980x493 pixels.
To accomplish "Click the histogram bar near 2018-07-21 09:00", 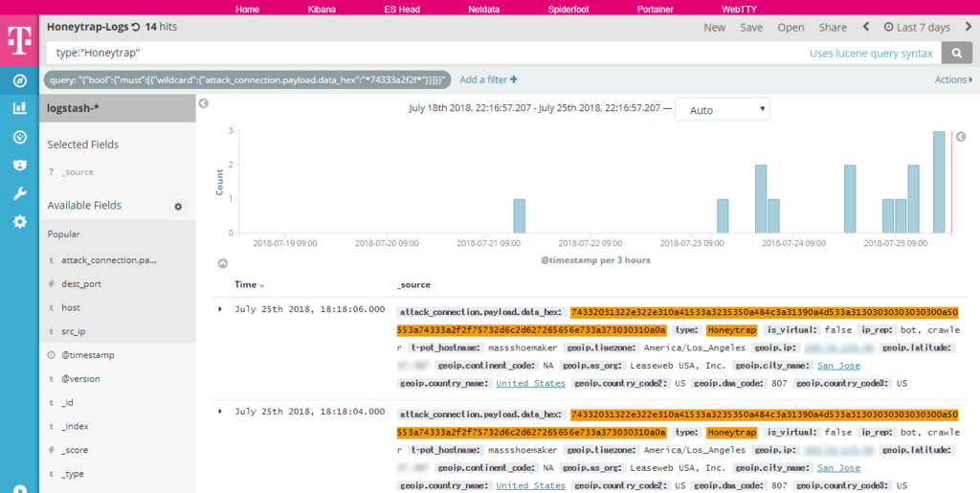I will tap(520, 216).
